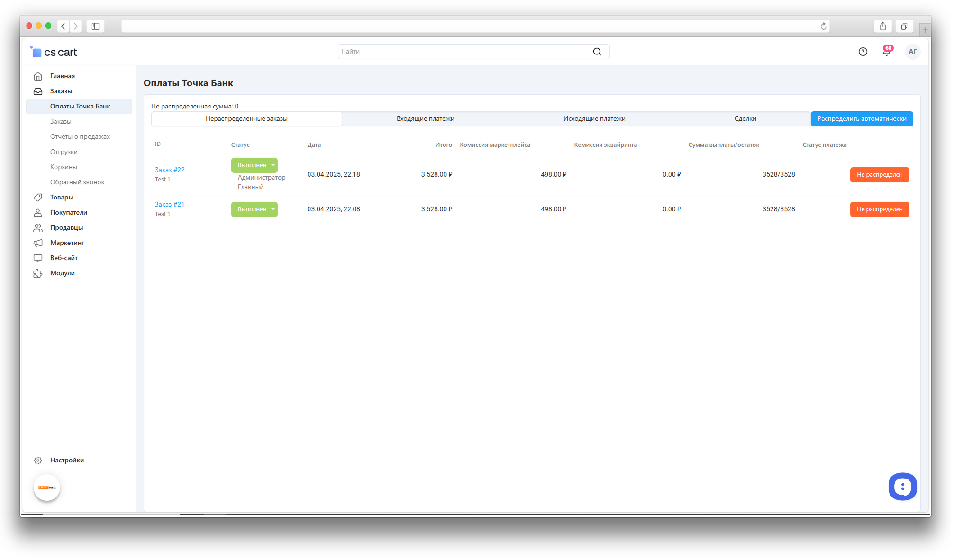
Task: Click the Товары tag icon
Action: pyautogui.click(x=38, y=198)
